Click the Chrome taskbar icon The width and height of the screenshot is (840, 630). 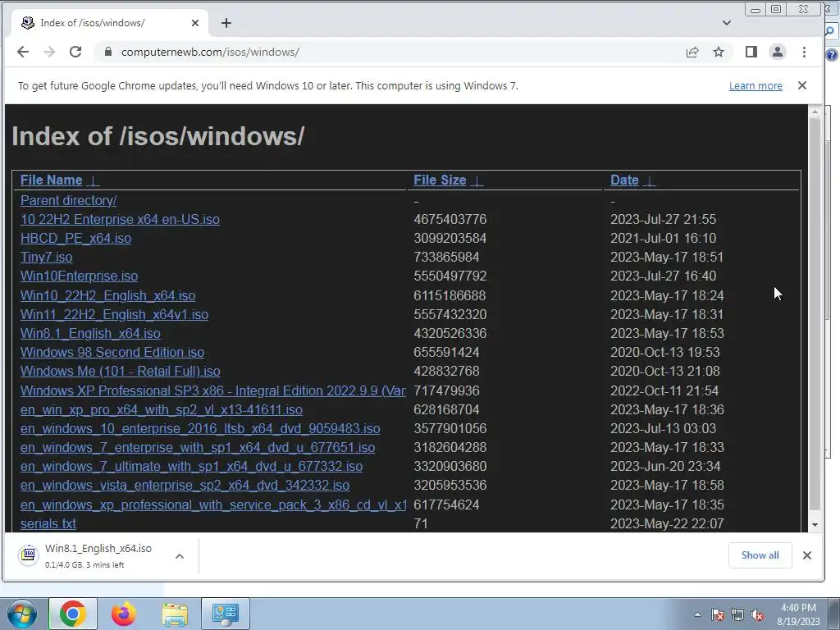(x=73, y=614)
